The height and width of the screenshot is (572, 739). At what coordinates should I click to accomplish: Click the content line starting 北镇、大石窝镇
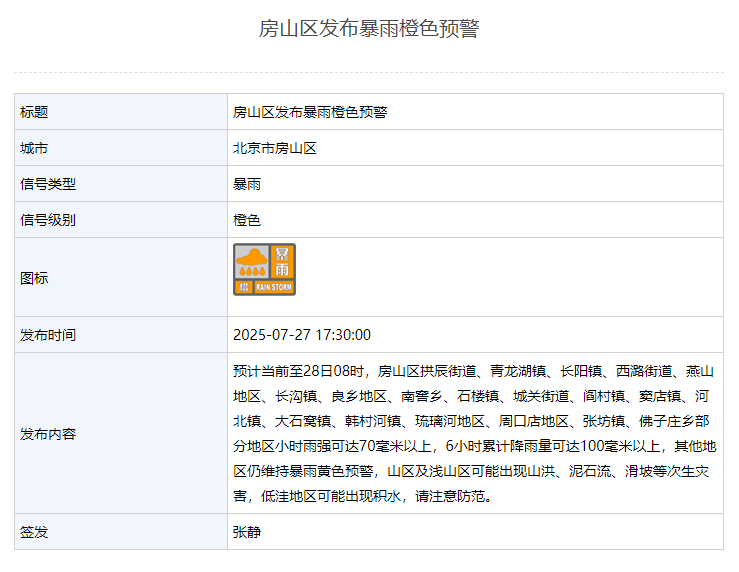[471, 421]
